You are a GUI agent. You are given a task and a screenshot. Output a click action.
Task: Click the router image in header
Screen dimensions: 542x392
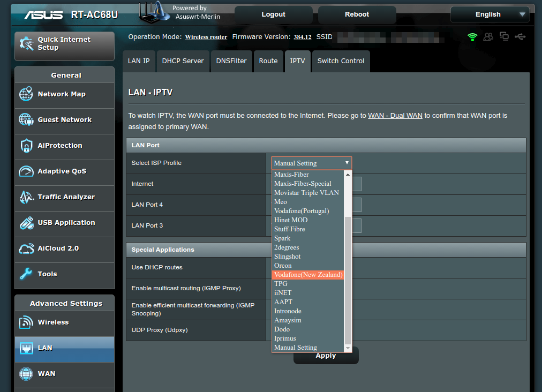point(154,12)
